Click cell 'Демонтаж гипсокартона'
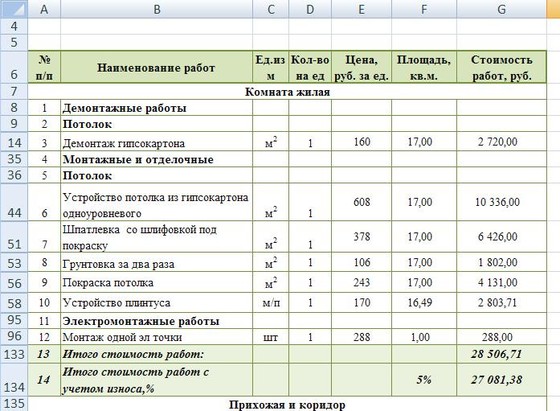This screenshot has width=560, height=411. click(x=156, y=142)
